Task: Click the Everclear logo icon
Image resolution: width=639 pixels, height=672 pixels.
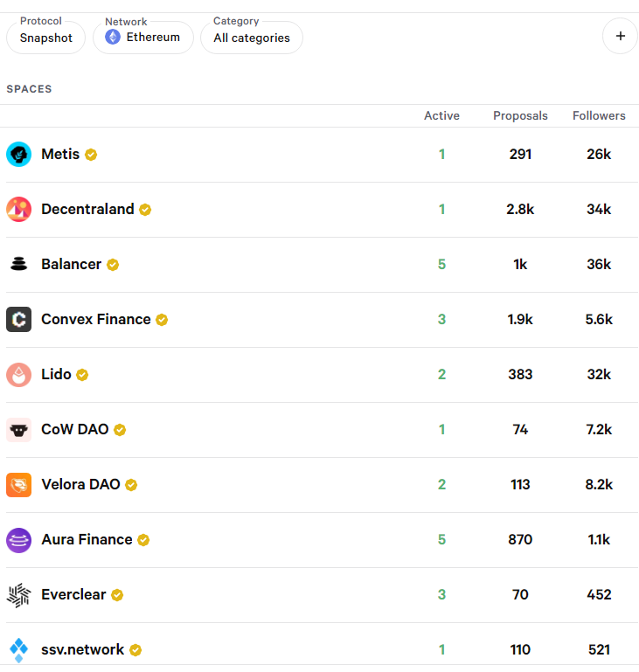Action: (18, 595)
